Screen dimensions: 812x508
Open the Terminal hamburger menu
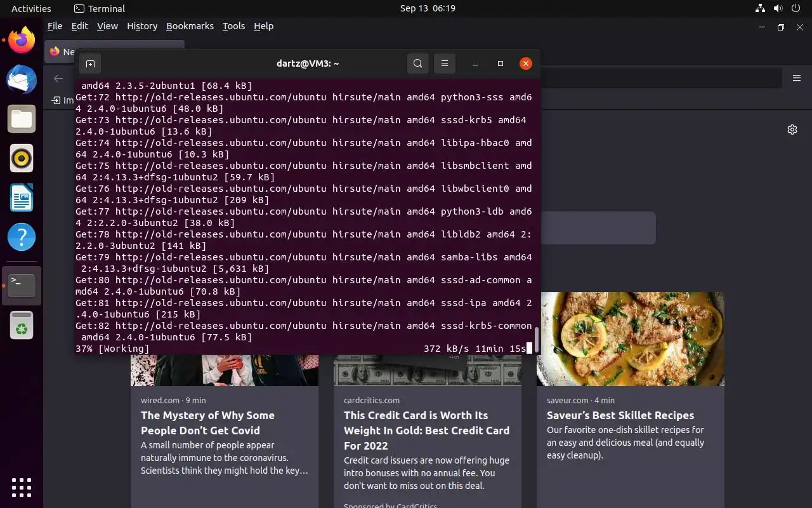[445, 63]
